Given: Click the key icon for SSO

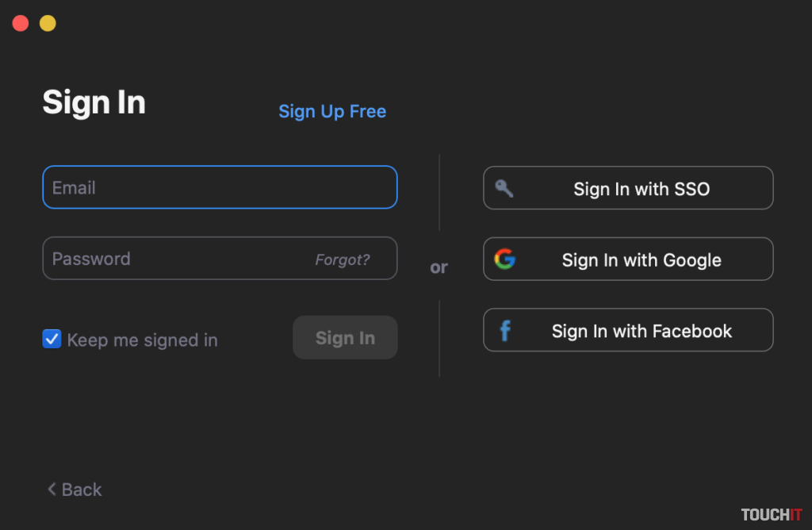Looking at the screenshot, I should pos(504,188).
